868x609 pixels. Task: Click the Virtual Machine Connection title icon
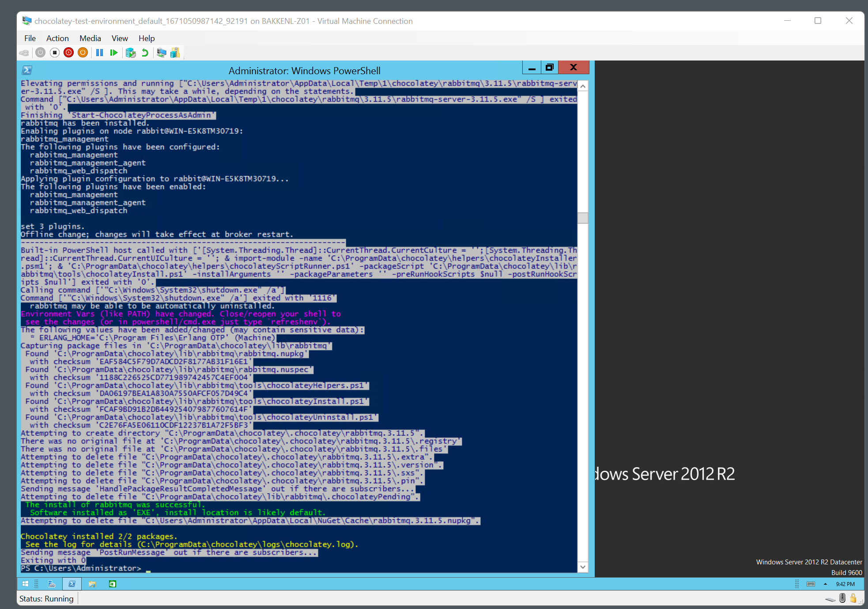point(27,21)
